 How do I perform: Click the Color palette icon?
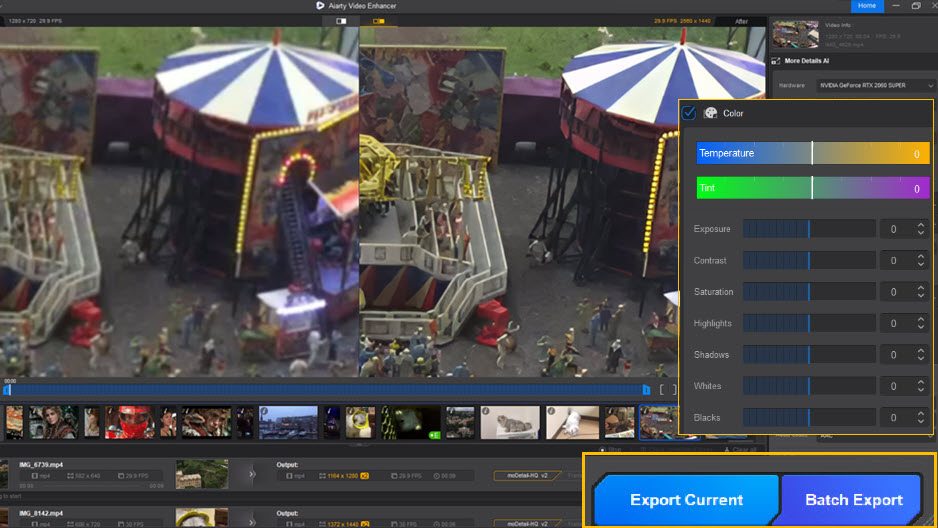(x=710, y=113)
